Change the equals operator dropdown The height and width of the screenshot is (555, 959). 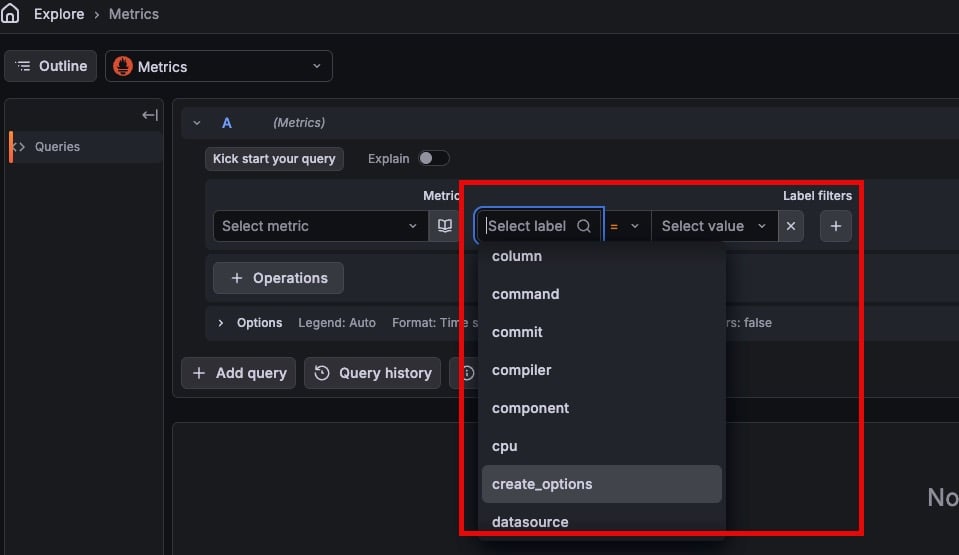[626, 226]
